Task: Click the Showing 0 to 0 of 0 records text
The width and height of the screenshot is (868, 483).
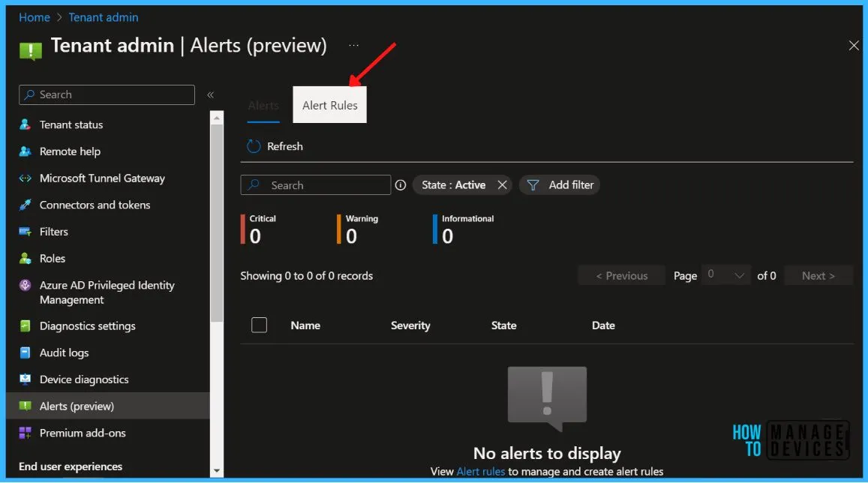Action: click(307, 275)
